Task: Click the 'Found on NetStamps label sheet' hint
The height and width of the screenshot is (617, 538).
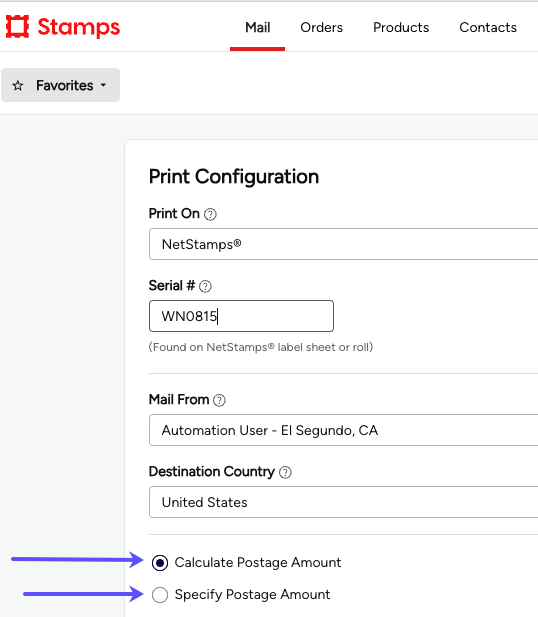Action: [261, 347]
